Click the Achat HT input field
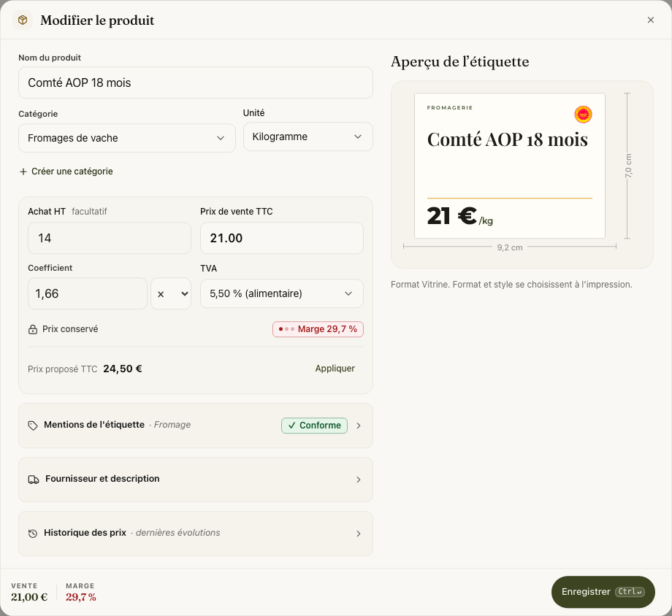 (x=110, y=238)
